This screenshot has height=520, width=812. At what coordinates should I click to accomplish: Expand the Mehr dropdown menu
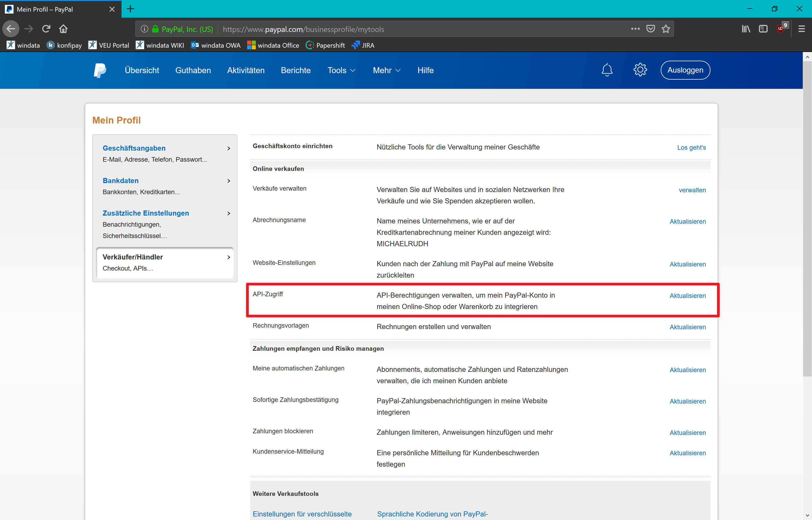pyautogui.click(x=387, y=70)
